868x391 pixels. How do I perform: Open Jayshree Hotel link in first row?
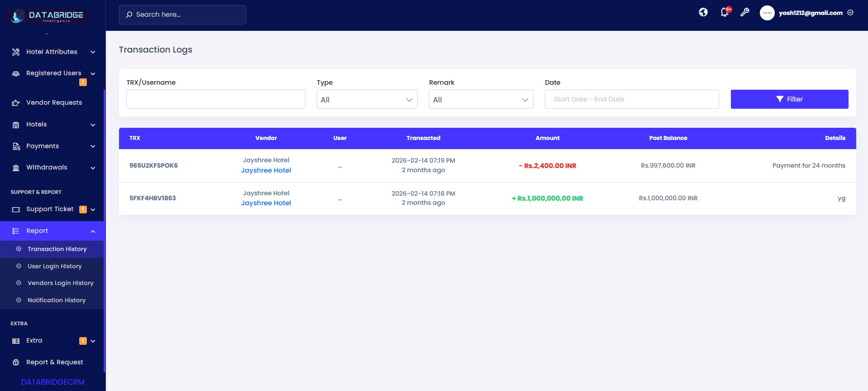266,170
